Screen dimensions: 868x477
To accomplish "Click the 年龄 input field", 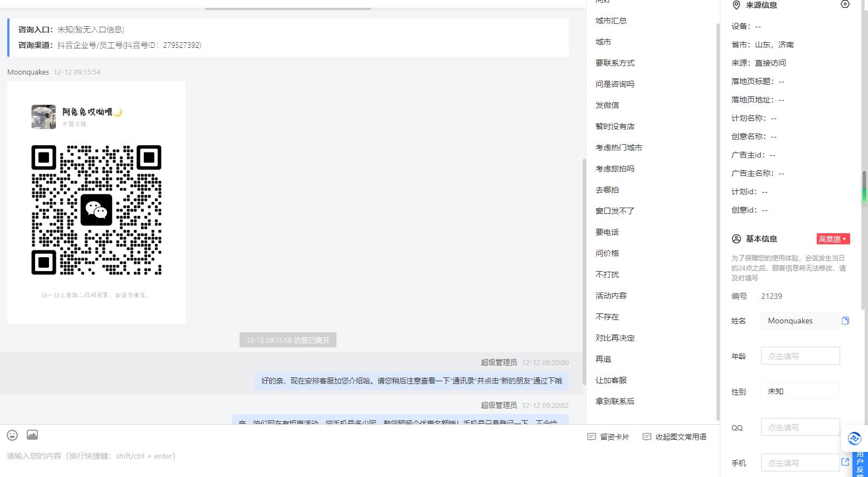I will click(800, 356).
